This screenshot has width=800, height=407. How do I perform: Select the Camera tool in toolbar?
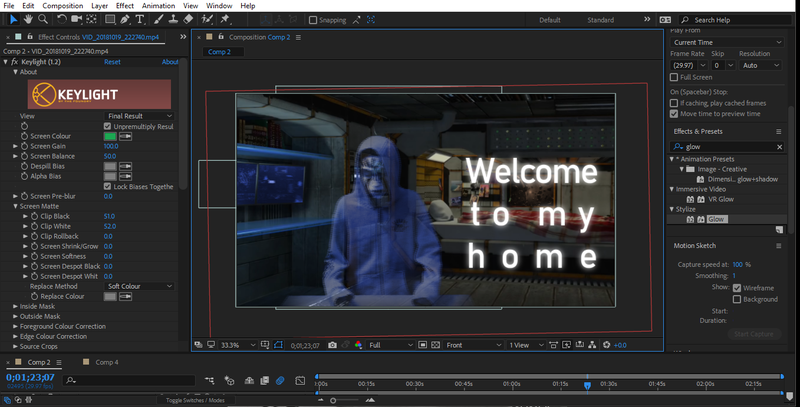(77, 19)
